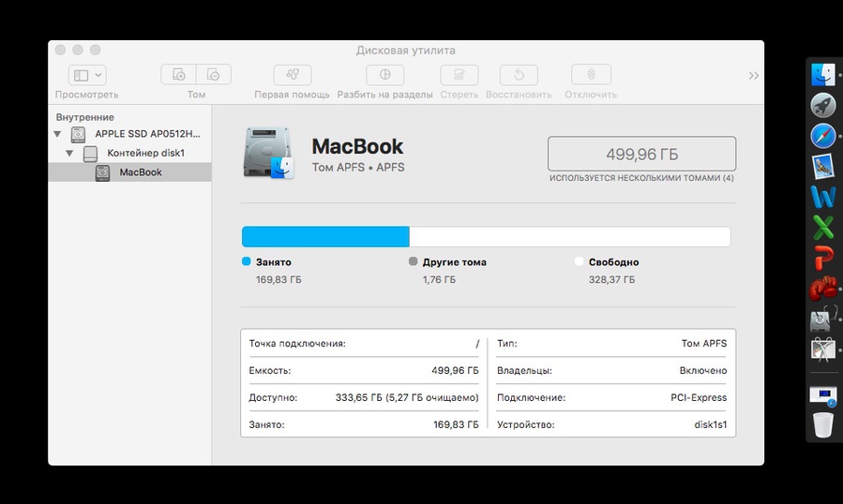The width and height of the screenshot is (843, 504).
Task: Click the Отключить unmount icon
Action: tap(591, 75)
